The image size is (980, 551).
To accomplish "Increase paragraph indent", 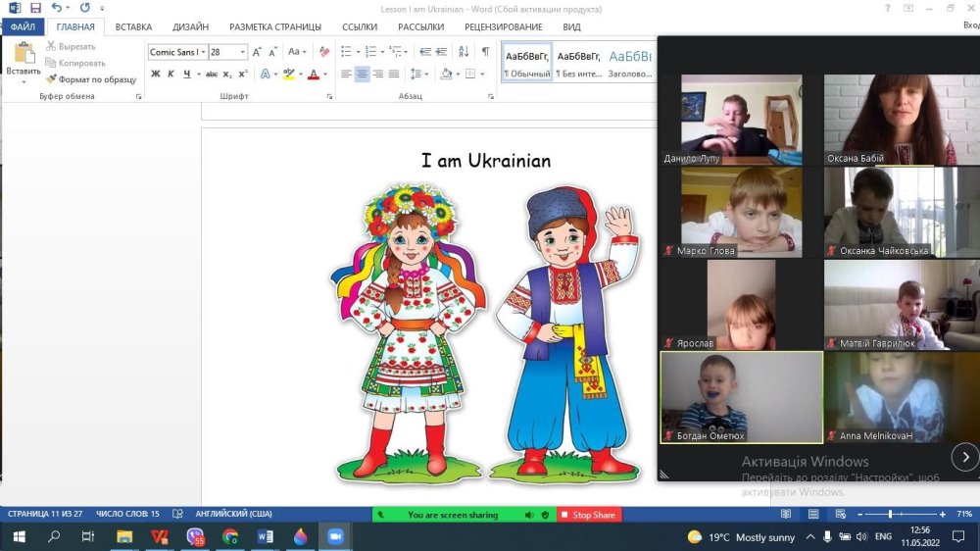I will 441,52.
